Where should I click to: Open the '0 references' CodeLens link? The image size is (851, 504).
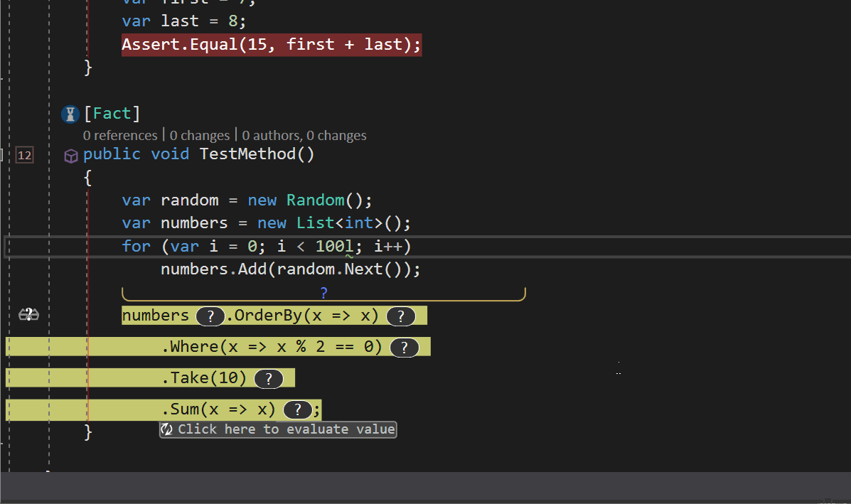point(120,136)
